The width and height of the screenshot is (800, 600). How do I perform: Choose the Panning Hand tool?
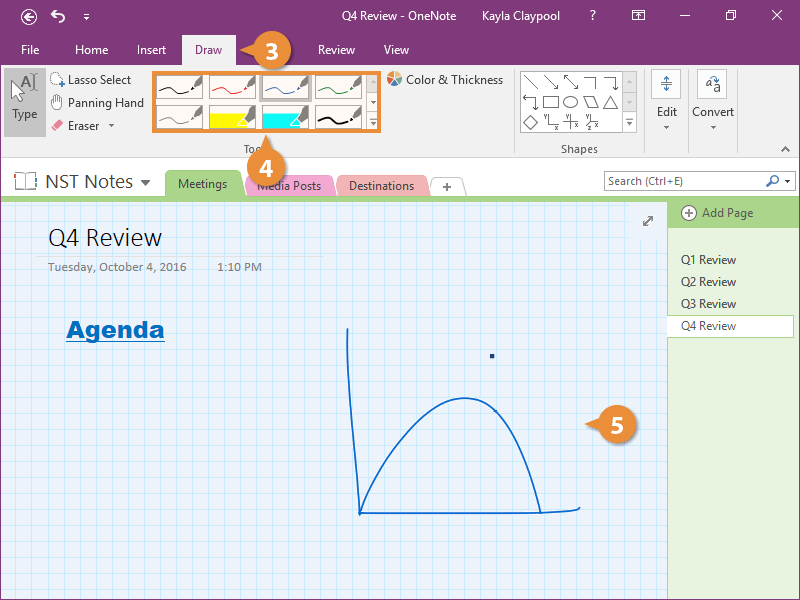(x=96, y=103)
